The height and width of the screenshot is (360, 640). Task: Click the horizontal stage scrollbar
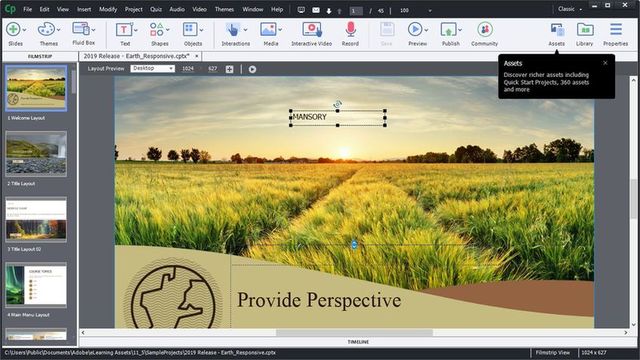354,333
